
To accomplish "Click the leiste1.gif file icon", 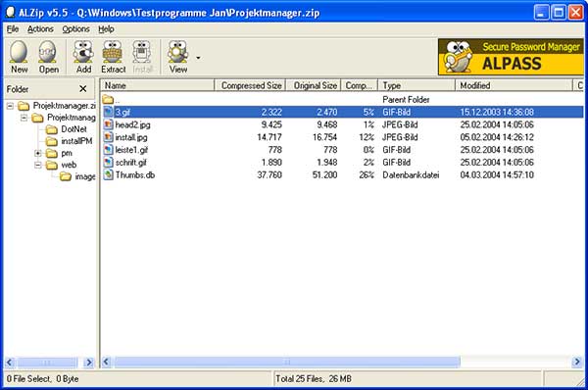I will pyautogui.click(x=108, y=150).
